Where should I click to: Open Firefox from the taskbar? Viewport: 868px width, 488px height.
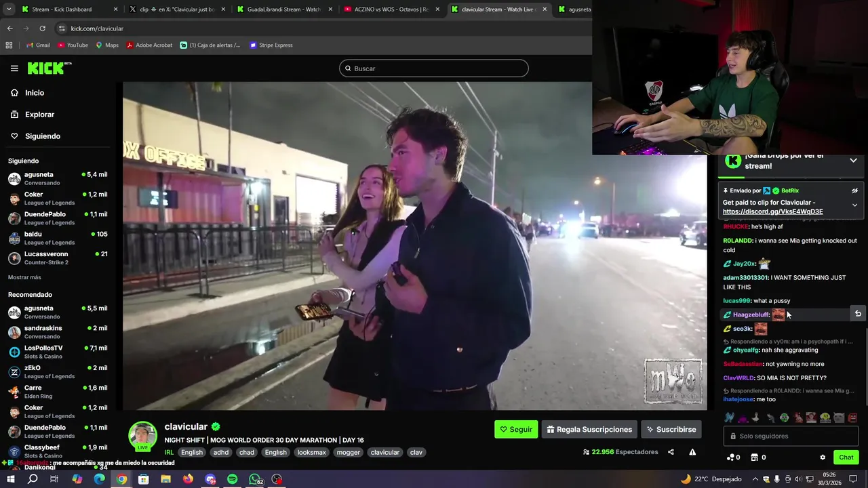(188, 479)
